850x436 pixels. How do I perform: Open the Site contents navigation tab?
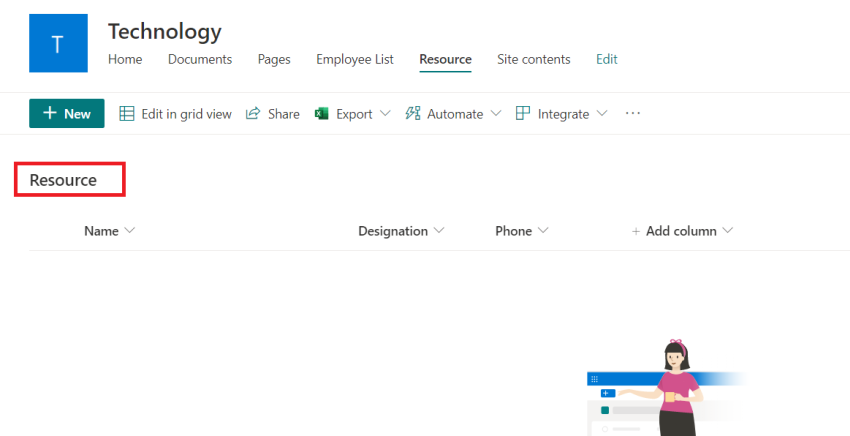534,59
